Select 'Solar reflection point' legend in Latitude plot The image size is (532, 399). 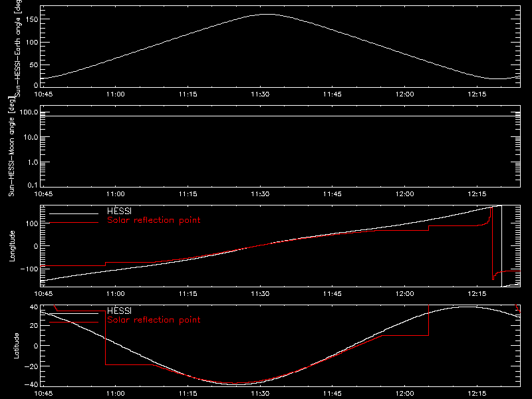(x=154, y=320)
